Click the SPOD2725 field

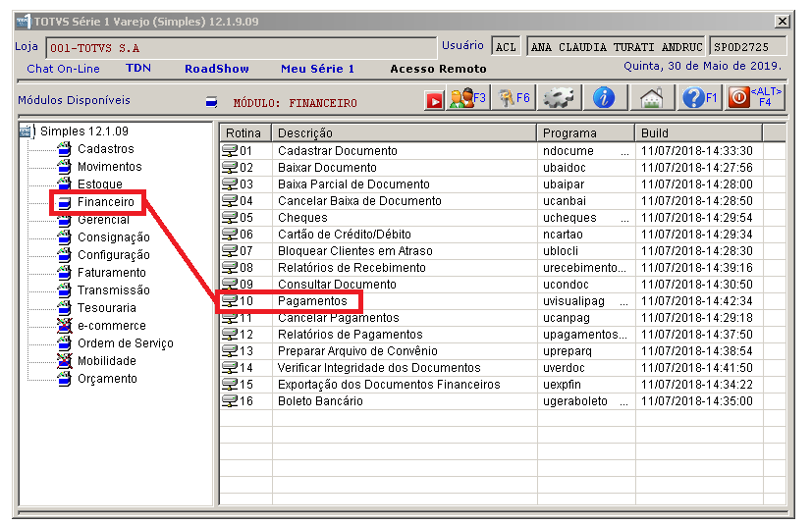click(748, 46)
